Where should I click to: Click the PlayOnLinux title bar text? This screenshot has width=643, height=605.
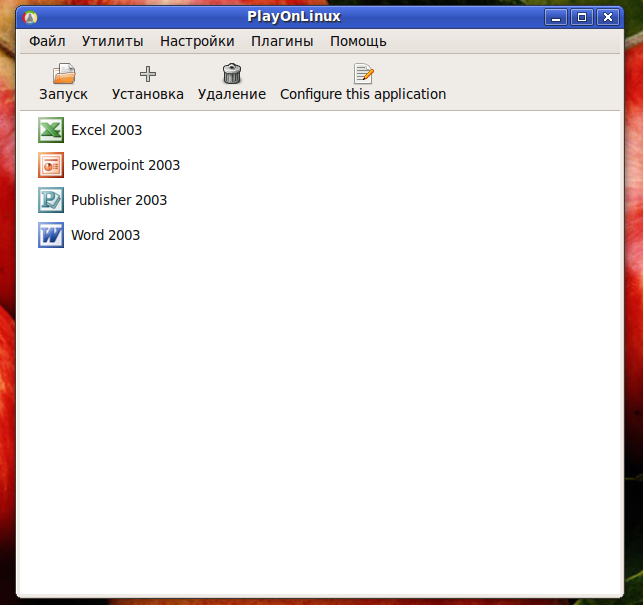(294, 17)
